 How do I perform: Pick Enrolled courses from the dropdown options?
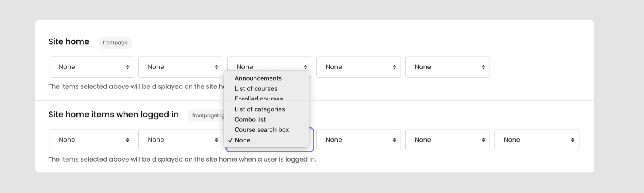pos(258,99)
